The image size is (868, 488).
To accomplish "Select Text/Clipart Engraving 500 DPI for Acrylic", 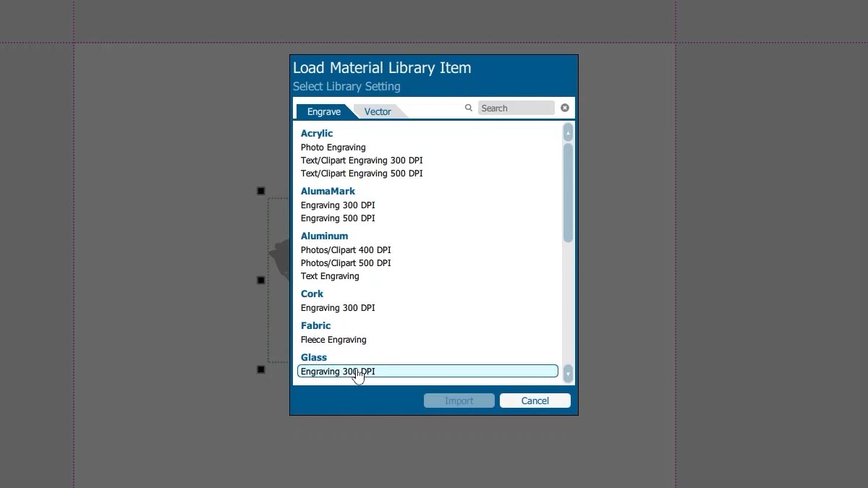I will 362,174.
